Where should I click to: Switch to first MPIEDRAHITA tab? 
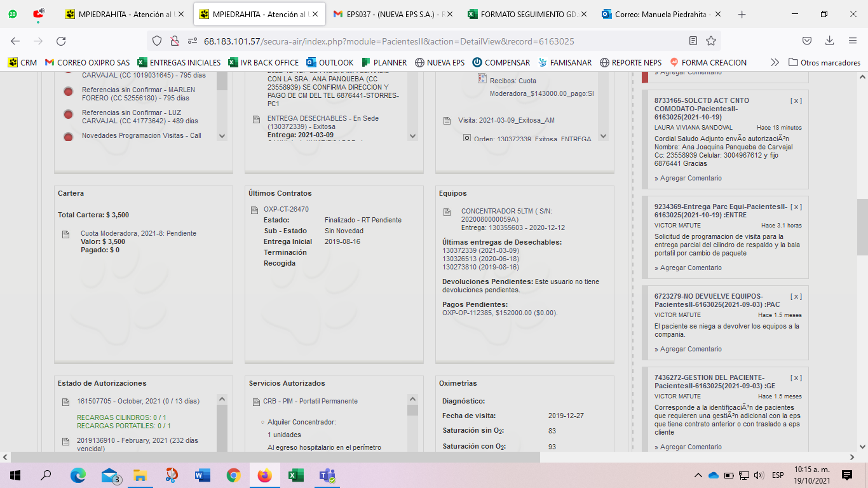click(125, 14)
